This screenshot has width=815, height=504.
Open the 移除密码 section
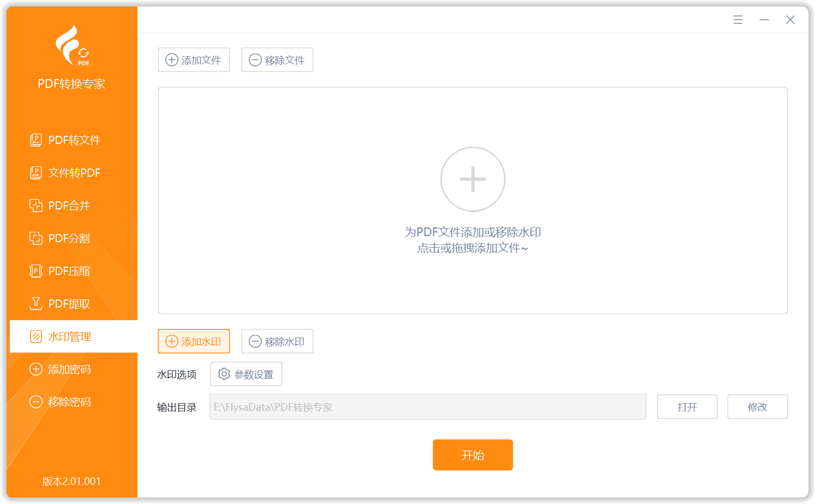72,402
